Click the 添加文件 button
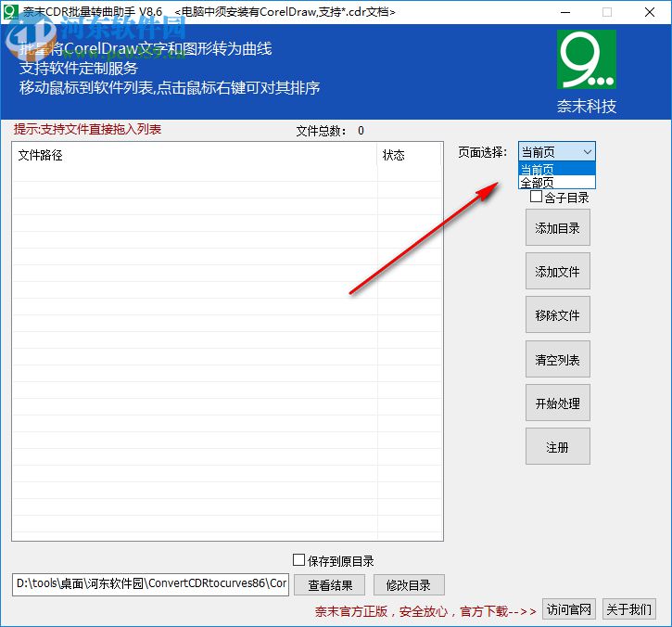The image size is (672, 627). pos(558,271)
